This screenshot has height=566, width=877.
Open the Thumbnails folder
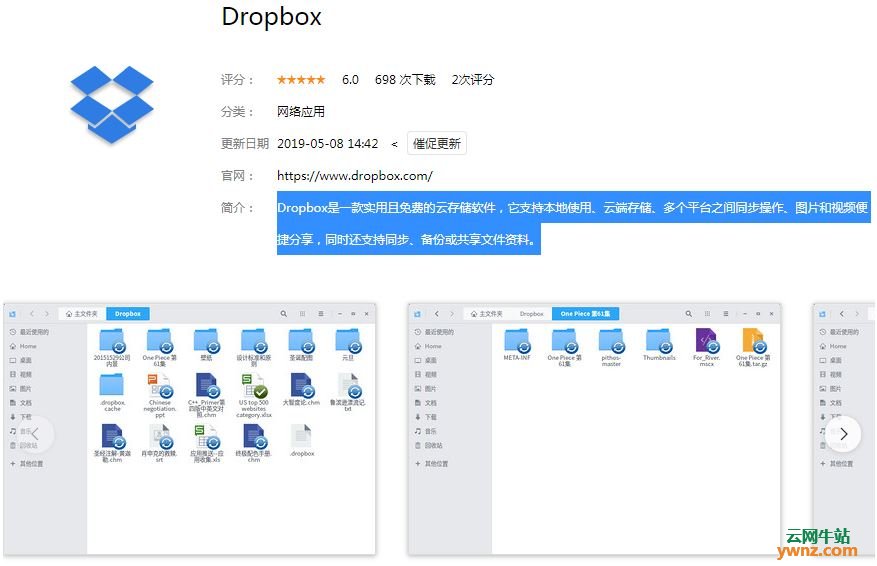click(659, 345)
